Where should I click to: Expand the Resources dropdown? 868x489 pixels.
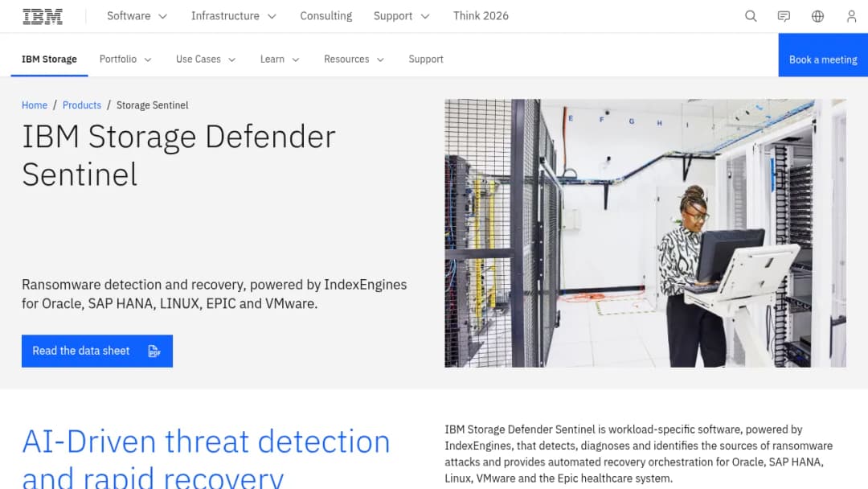[x=354, y=60]
